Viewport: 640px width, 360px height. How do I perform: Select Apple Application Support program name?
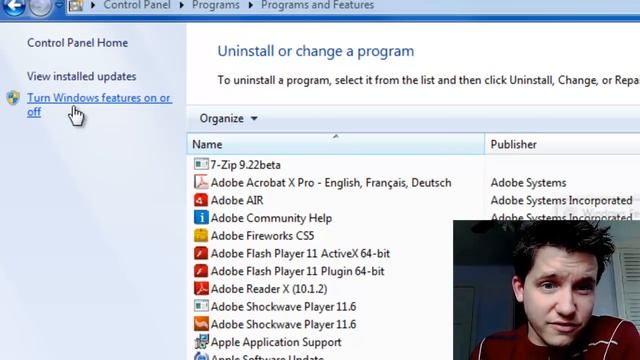[x=276, y=342]
